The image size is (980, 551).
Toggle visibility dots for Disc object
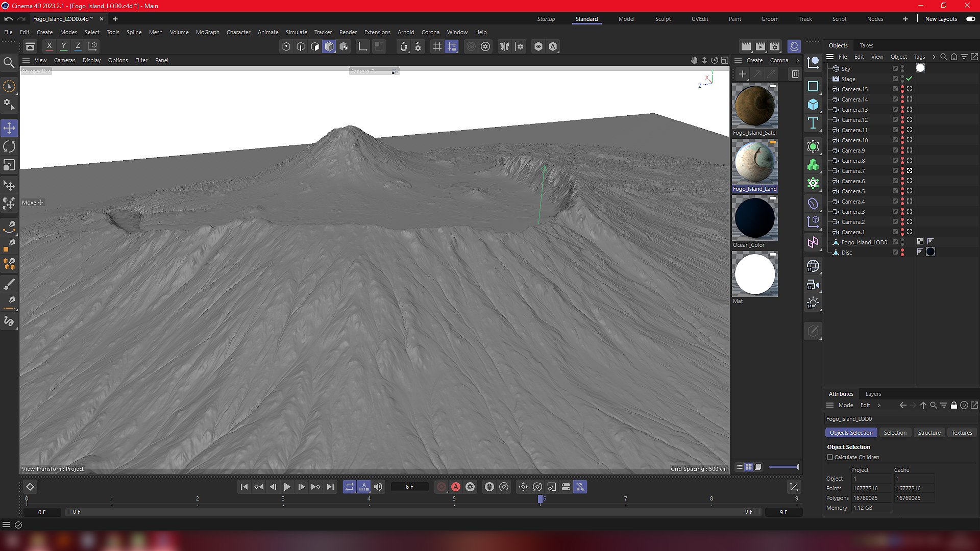tap(902, 253)
